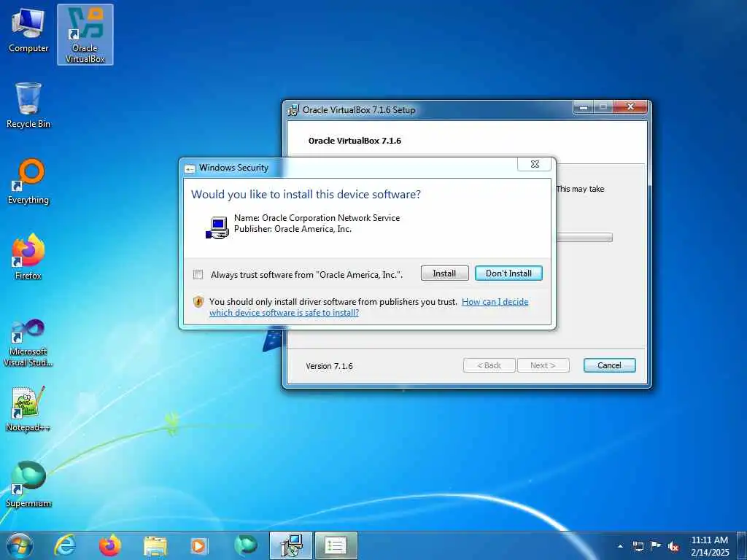This screenshot has height=560, width=747.
Task: Minimize the VirtualBox Setup window
Action: (583, 107)
